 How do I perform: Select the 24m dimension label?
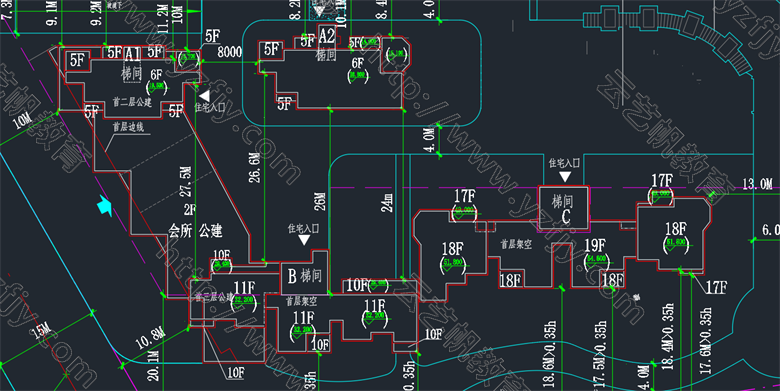click(x=387, y=202)
